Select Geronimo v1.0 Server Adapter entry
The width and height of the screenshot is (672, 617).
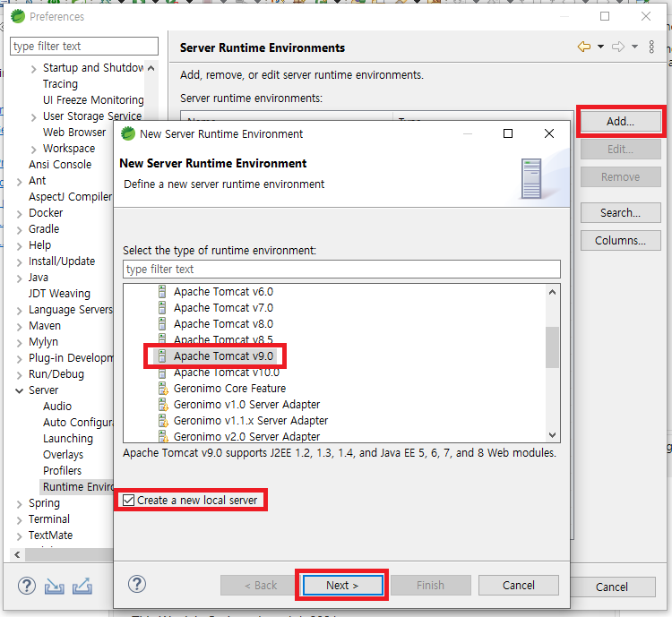[x=247, y=405]
